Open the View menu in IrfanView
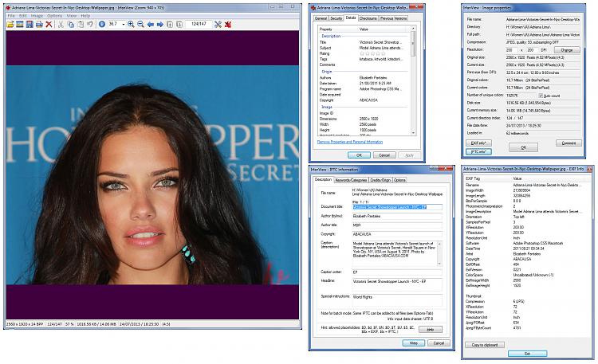Image resolution: width=598 pixels, height=364 pixels. point(72,16)
